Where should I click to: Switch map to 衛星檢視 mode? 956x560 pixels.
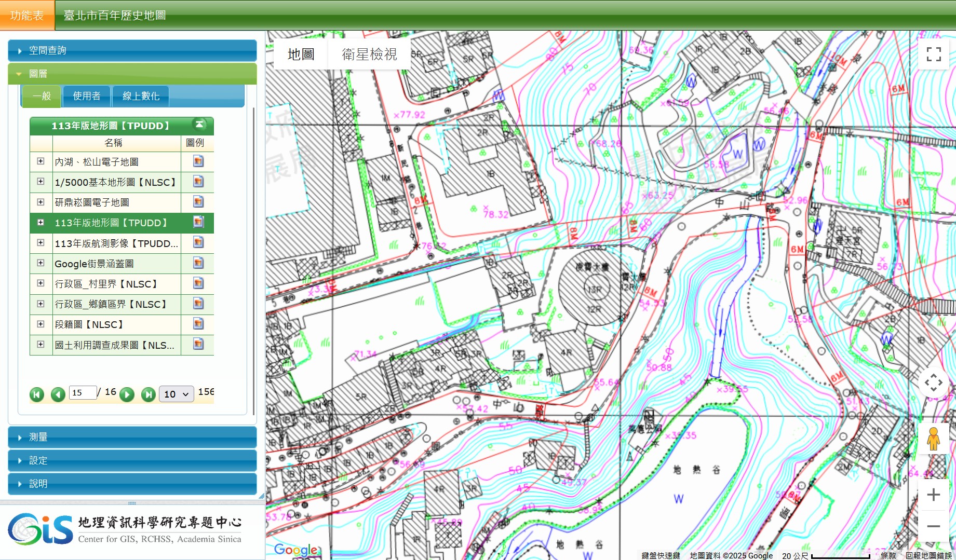coord(369,54)
